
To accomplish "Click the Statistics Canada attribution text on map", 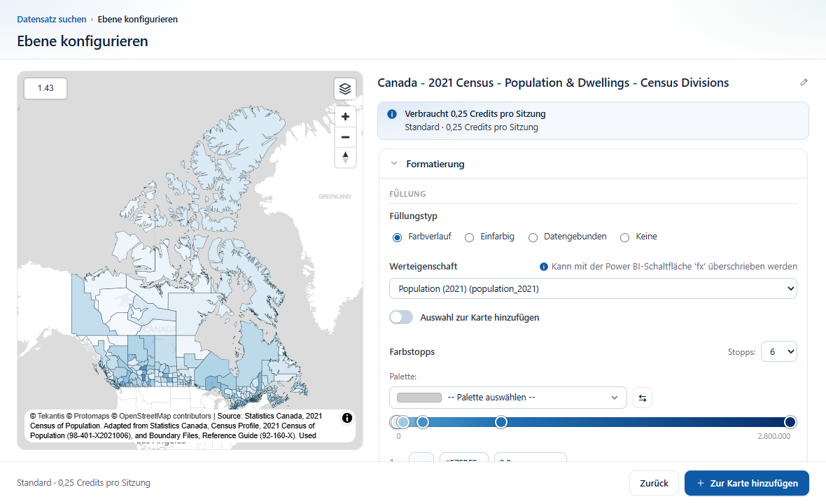I will coord(176,426).
